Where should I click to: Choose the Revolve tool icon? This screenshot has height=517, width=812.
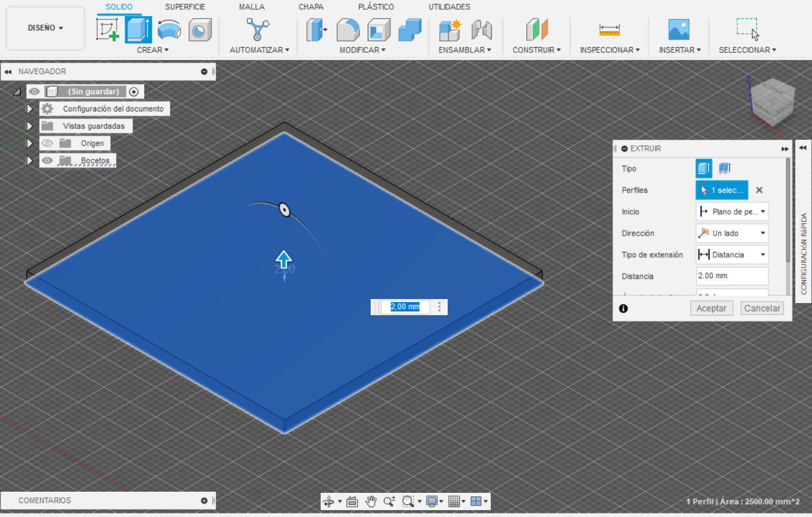tap(169, 30)
